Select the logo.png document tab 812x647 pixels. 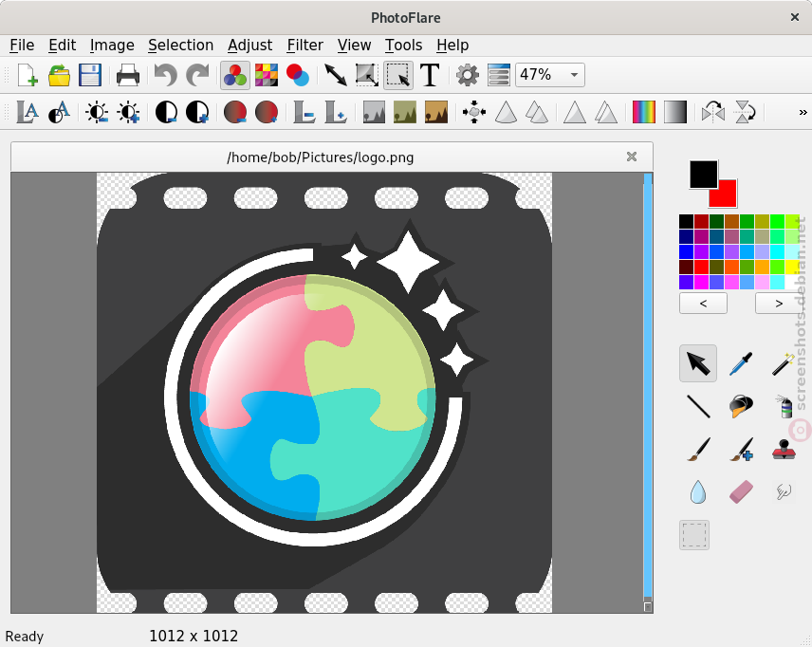pyautogui.click(x=331, y=157)
